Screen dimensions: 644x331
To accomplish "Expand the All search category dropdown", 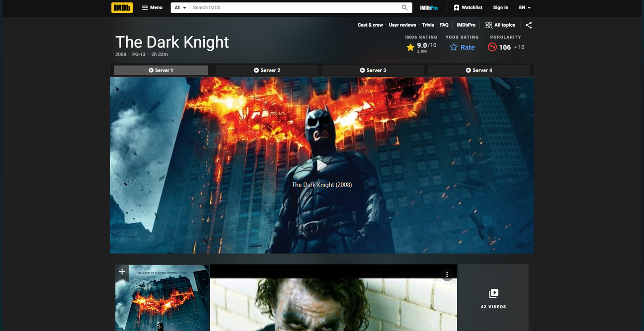I will pyautogui.click(x=180, y=8).
